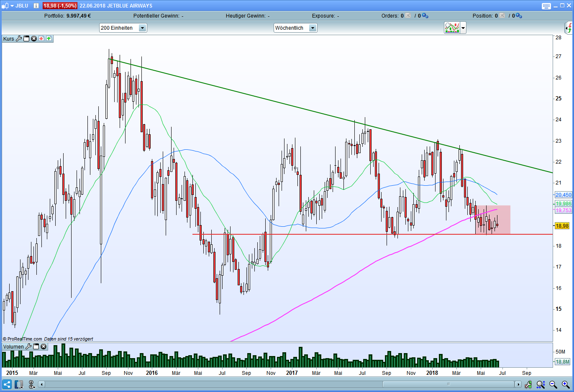574x392 pixels.
Task: Click the share icon in bottom toolbar
Action: click(7, 384)
